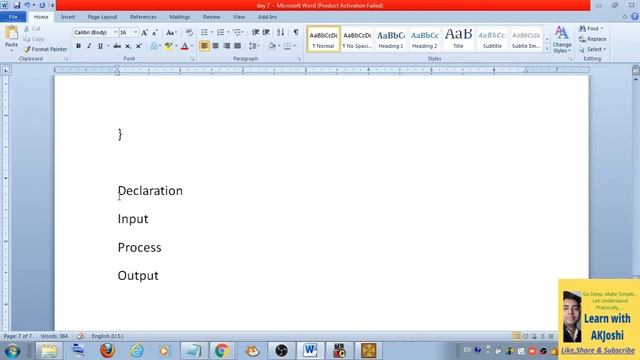Screen dimensions: 640x360
Task: Align text to the right
Action: pos(227,46)
